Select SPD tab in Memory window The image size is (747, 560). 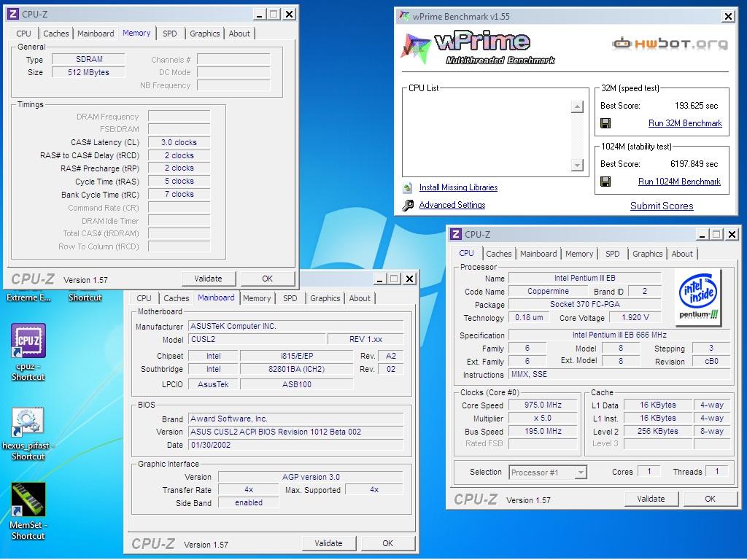(169, 34)
